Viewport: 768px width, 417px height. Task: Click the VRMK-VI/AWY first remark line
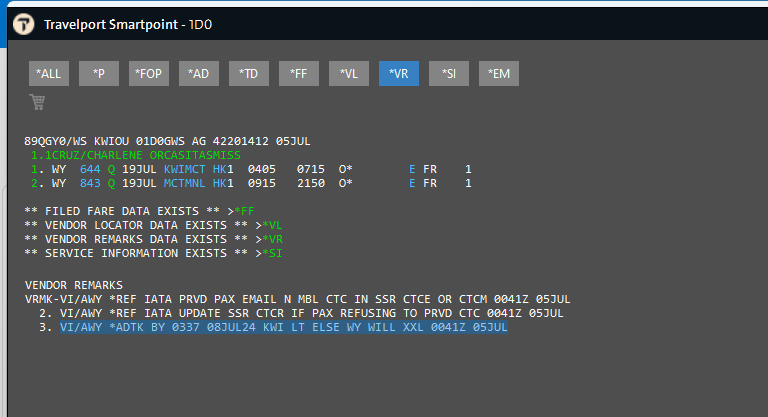(x=297, y=299)
